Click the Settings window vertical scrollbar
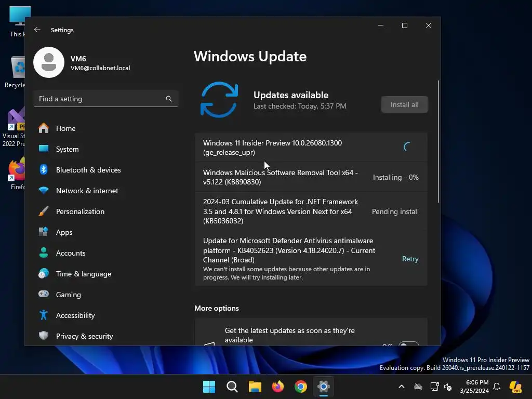Screen dimensions: 532x399 tap(438, 141)
